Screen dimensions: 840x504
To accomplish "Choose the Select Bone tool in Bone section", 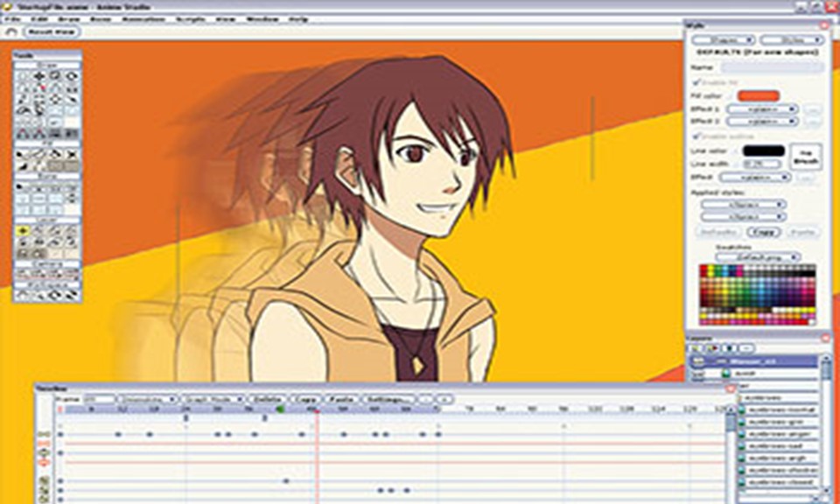I will tap(23, 187).
